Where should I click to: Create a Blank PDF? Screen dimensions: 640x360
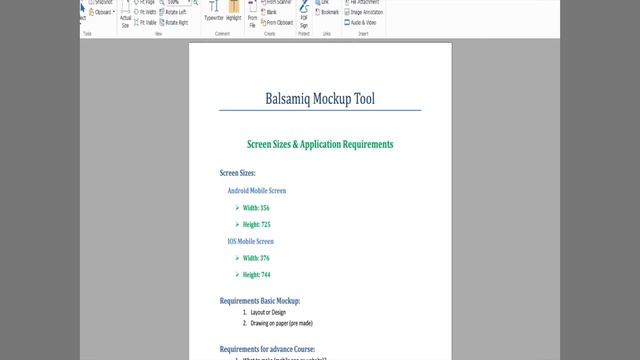pos(269,12)
